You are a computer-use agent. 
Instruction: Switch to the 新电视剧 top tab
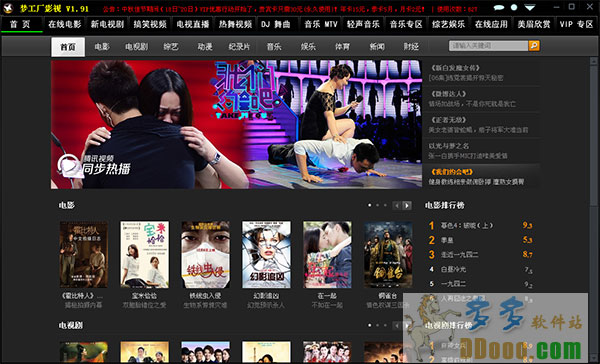(107, 24)
